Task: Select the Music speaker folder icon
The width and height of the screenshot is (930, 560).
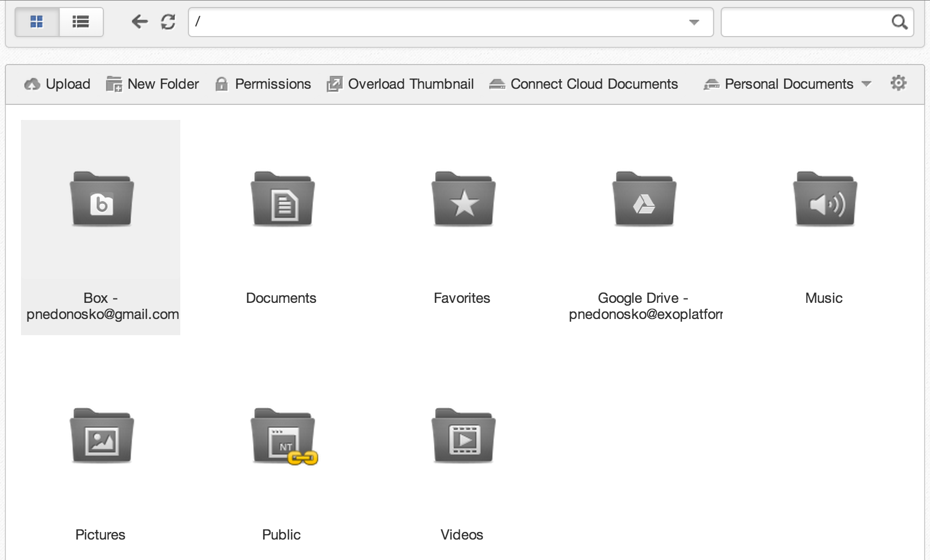Action: pos(825,199)
